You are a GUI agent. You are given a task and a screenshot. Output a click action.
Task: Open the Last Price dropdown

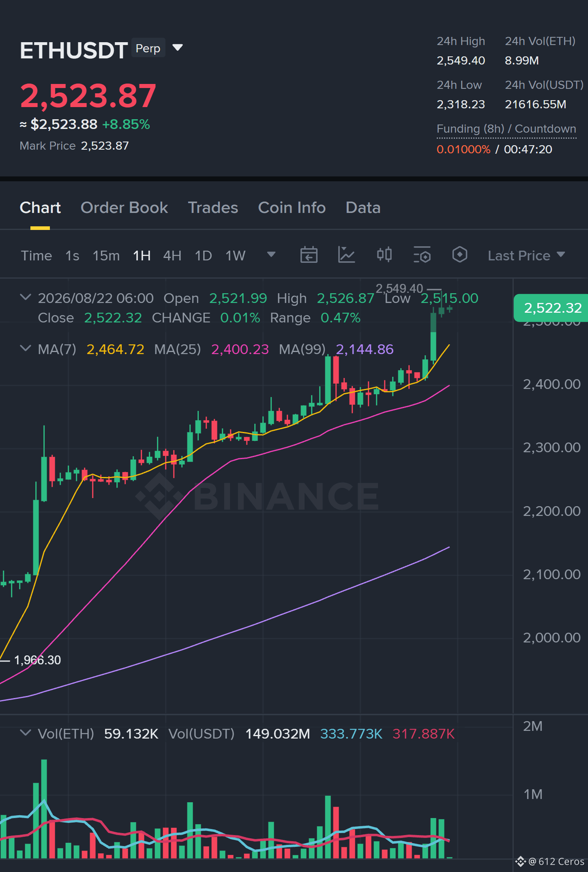526,256
